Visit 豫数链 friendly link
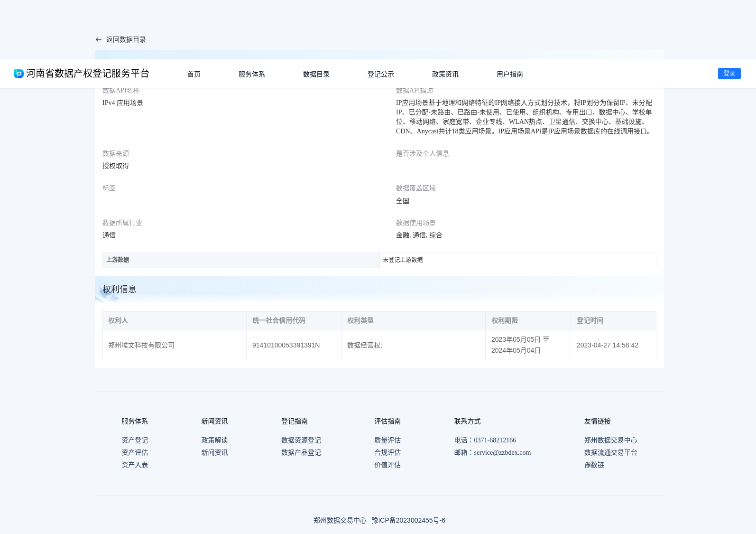Viewport: 756px width, 534px height. tap(594, 465)
